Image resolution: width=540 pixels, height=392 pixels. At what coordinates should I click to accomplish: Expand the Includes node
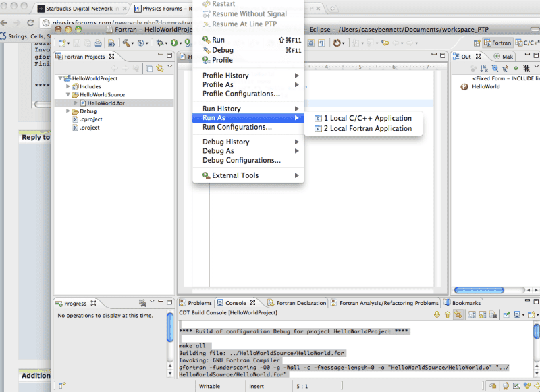pyautogui.click(x=67, y=86)
